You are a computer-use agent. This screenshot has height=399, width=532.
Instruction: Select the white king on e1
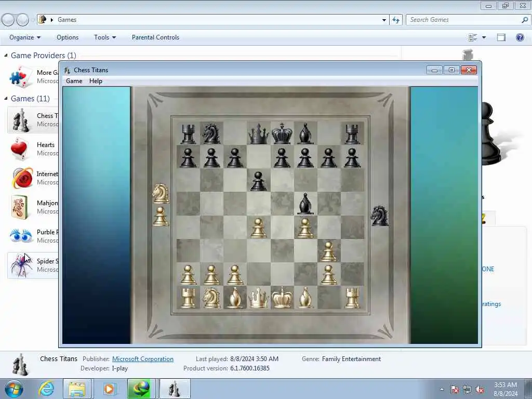282,298
